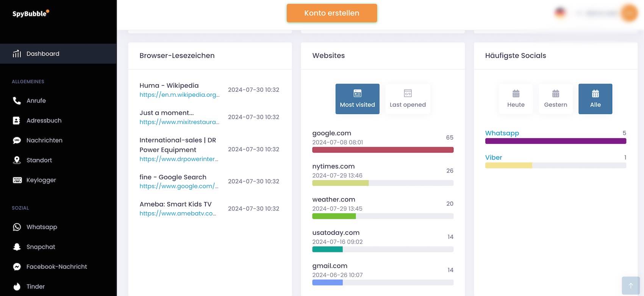Screen dimensions: 644x296
Task: Click the Adressbuch contact book icon
Action: [x=17, y=120]
